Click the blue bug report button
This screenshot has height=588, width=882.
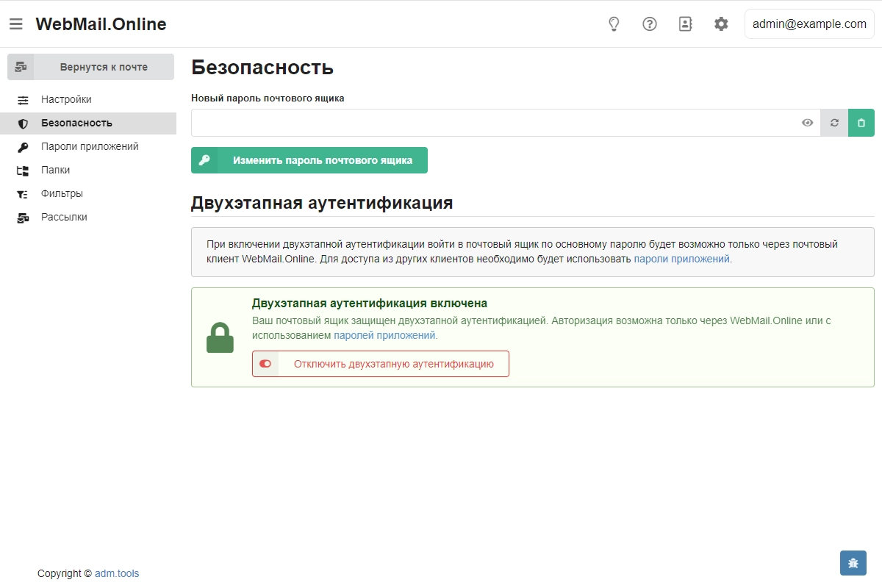click(853, 563)
